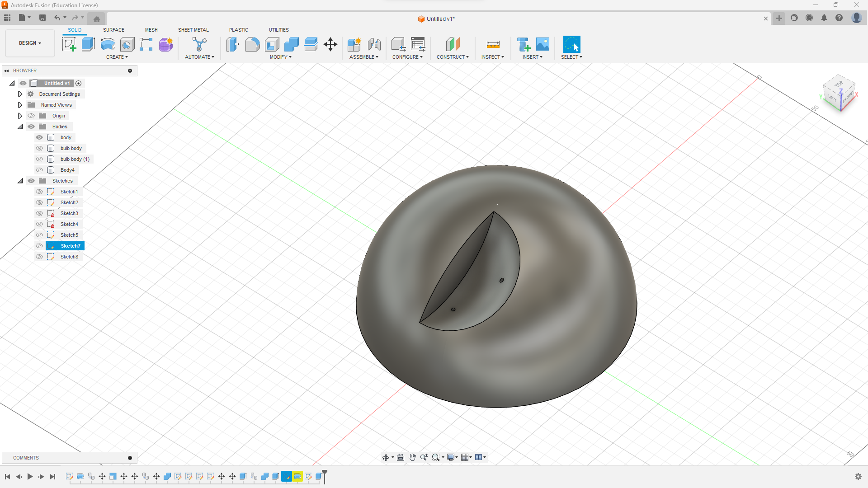Hide the Sketches folder
The image size is (868, 488).
coord(31,181)
